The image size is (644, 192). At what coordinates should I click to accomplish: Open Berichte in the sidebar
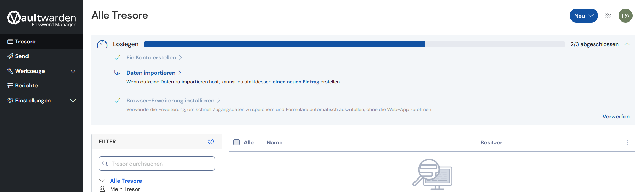click(x=26, y=85)
